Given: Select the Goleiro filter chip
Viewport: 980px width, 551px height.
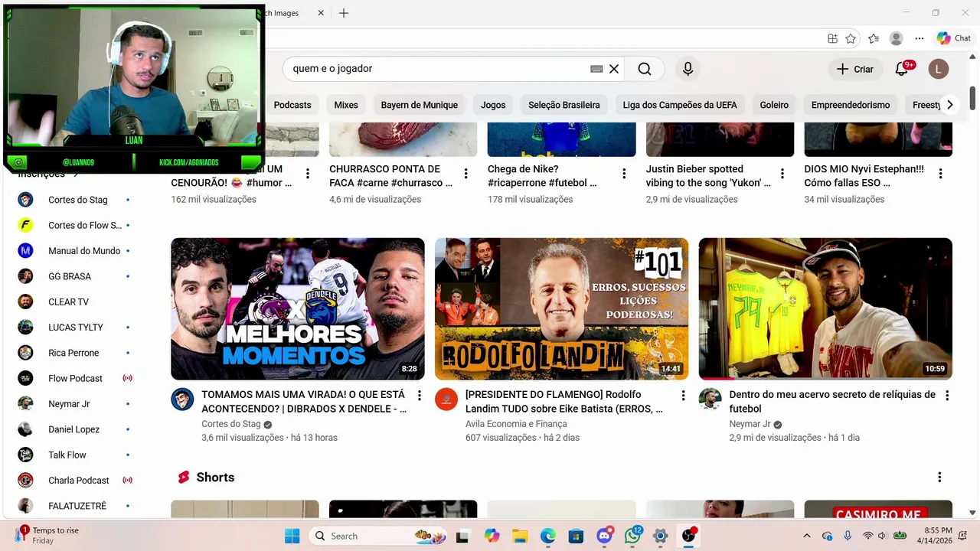Looking at the screenshot, I should click(774, 105).
